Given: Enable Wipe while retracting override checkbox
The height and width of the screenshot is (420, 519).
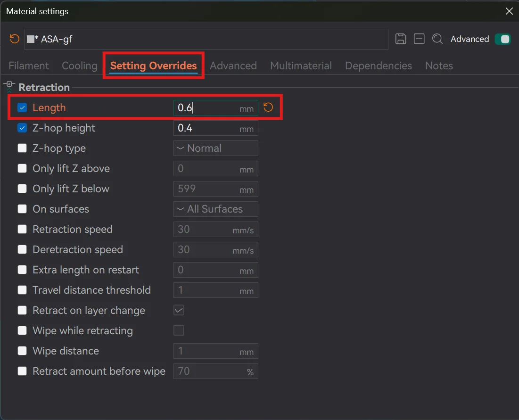Looking at the screenshot, I should 22,330.
